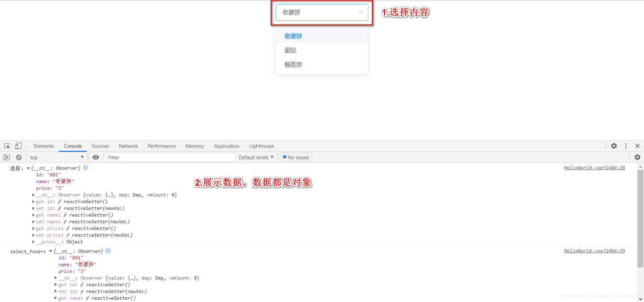Image resolution: width=644 pixels, height=302 pixels.
Task: Open the top frame context dropdown
Action: coord(56,157)
